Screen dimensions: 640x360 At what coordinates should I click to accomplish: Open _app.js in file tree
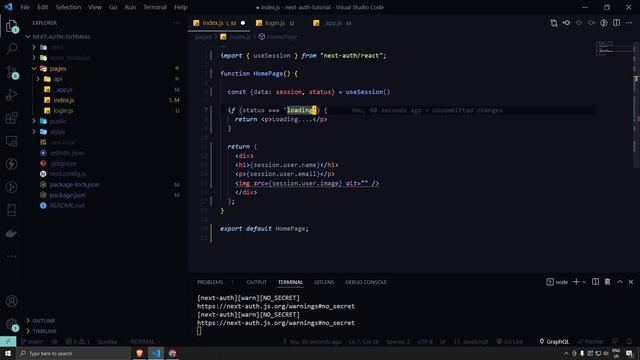(x=63, y=89)
